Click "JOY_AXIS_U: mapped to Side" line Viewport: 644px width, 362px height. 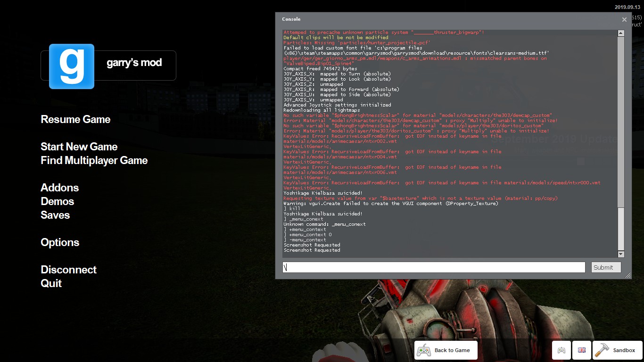(x=337, y=95)
